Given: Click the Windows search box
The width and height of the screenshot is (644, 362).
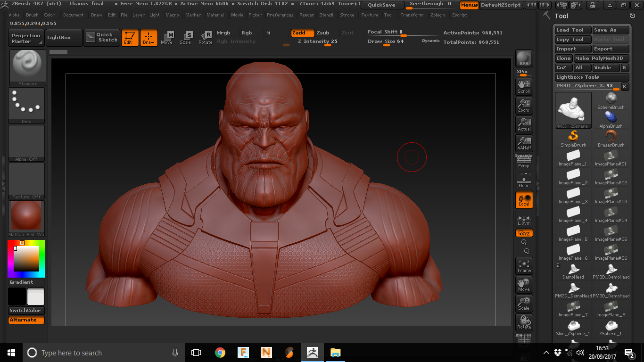Looking at the screenshot, I should (x=103, y=353).
